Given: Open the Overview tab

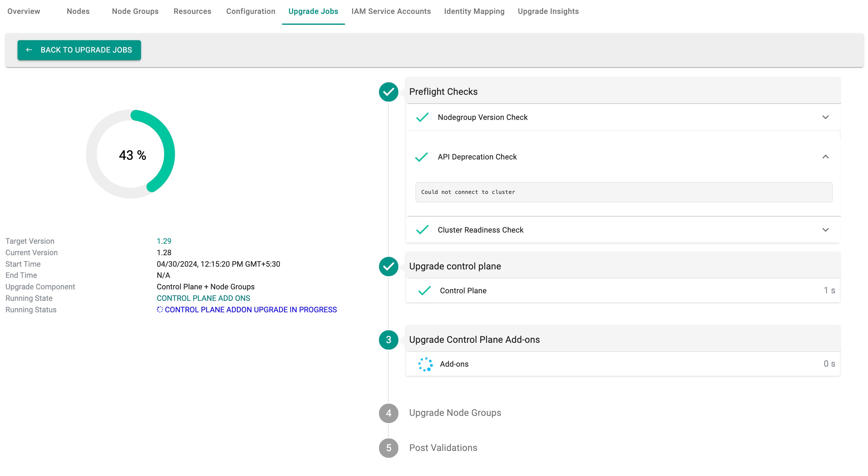Looking at the screenshot, I should point(24,11).
